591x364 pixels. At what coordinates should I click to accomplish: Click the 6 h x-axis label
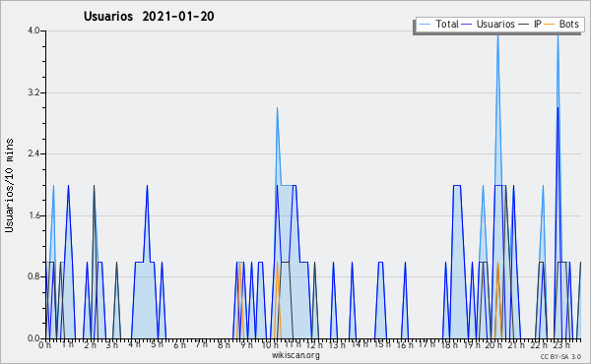tap(179, 345)
